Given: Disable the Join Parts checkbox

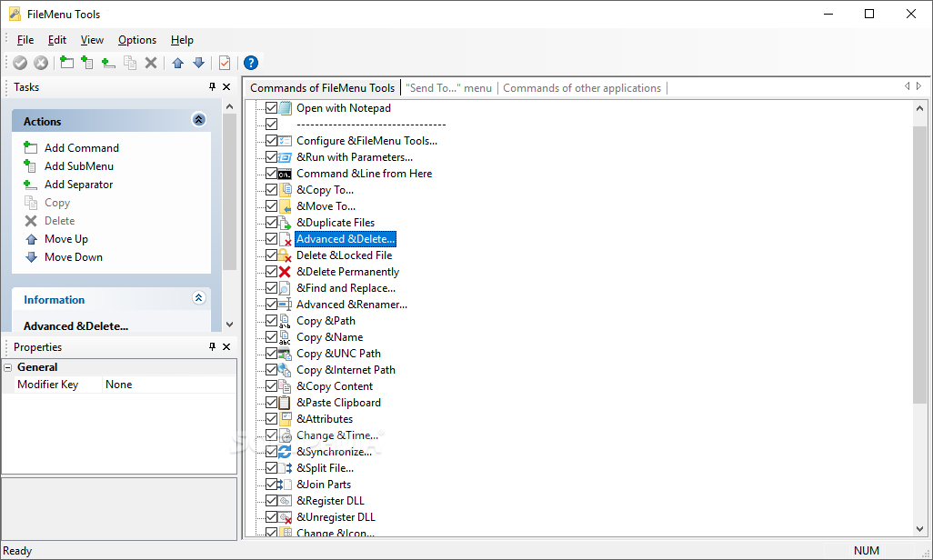Looking at the screenshot, I should [271, 485].
